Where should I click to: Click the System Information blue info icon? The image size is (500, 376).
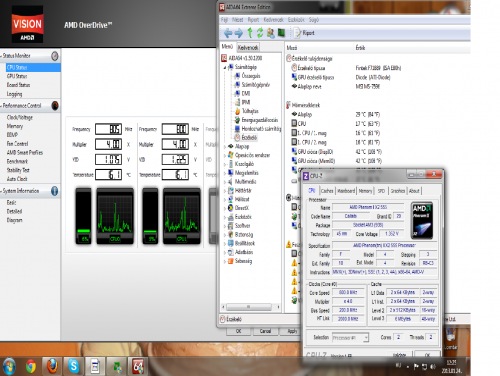pyautogui.click(x=55, y=191)
